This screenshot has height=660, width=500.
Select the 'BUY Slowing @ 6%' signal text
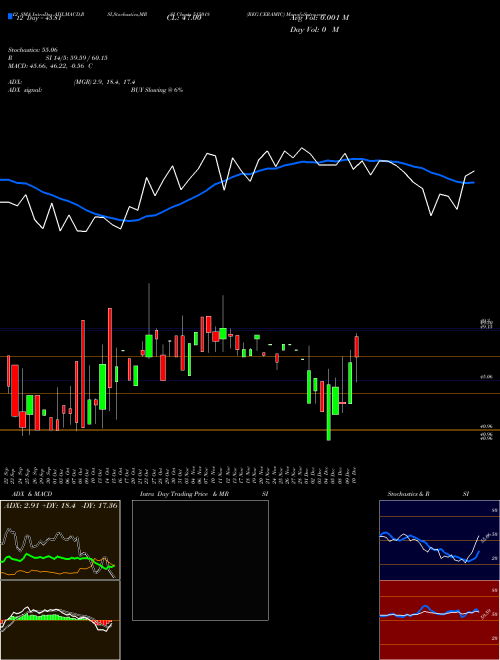click(157, 90)
